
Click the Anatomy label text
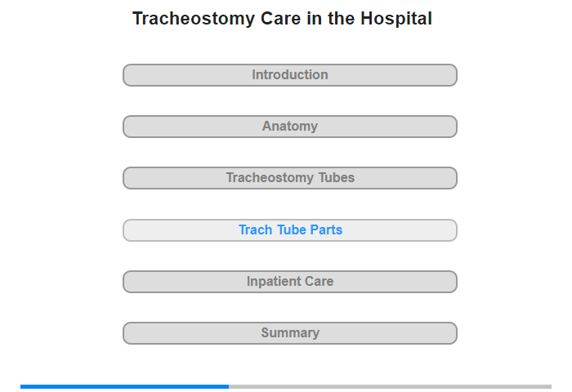point(290,127)
